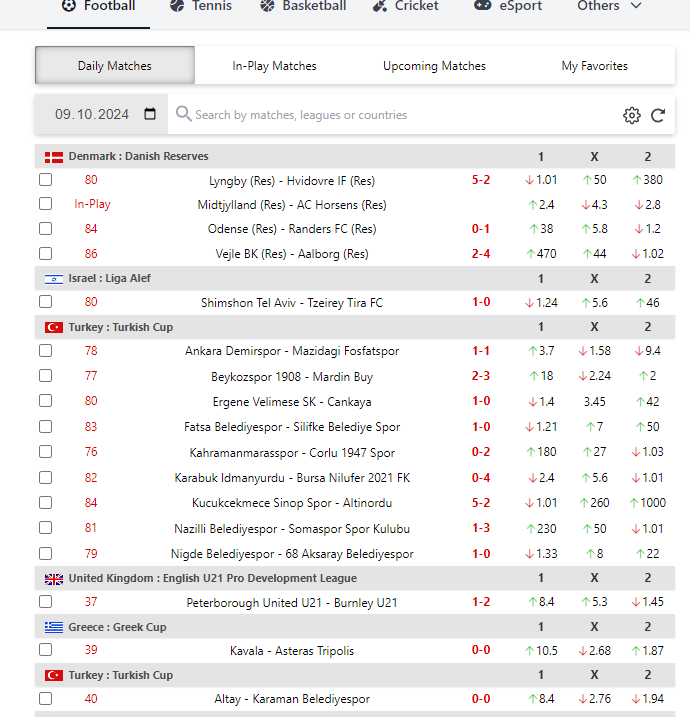Tick the Ankara Demirspor match checkbox

point(46,351)
